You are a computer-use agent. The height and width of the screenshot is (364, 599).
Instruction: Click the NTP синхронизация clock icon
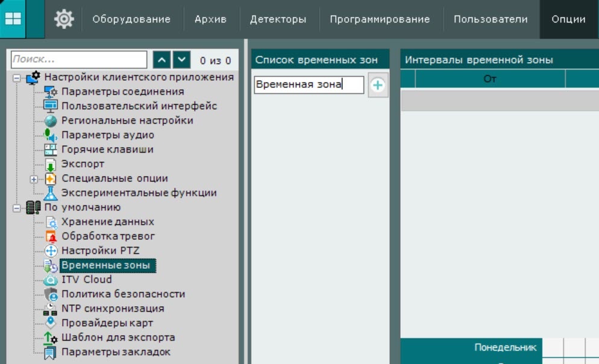coord(51,309)
